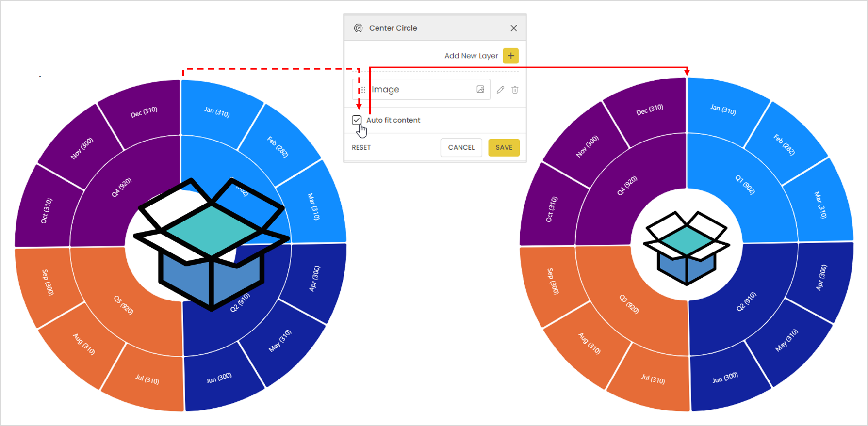The width and height of the screenshot is (868, 426).
Task: Select the navy Q2 (910) segment on right chart
Action: (x=746, y=301)
